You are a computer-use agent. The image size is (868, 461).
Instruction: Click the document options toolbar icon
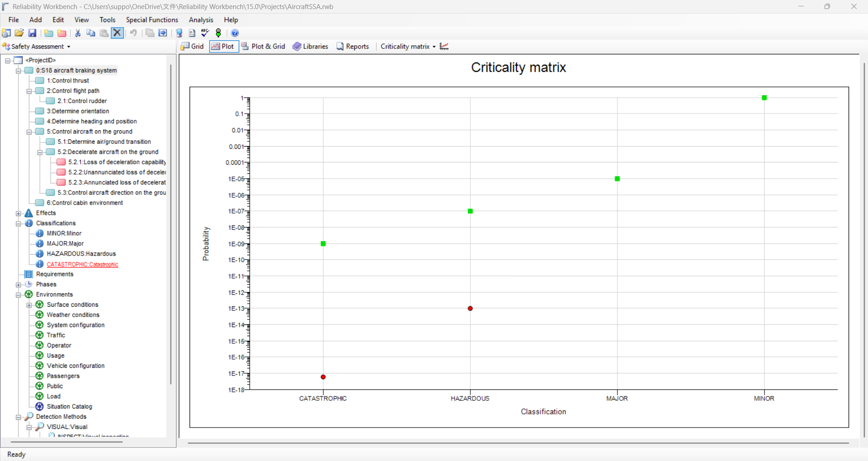(x=192, y=33)
